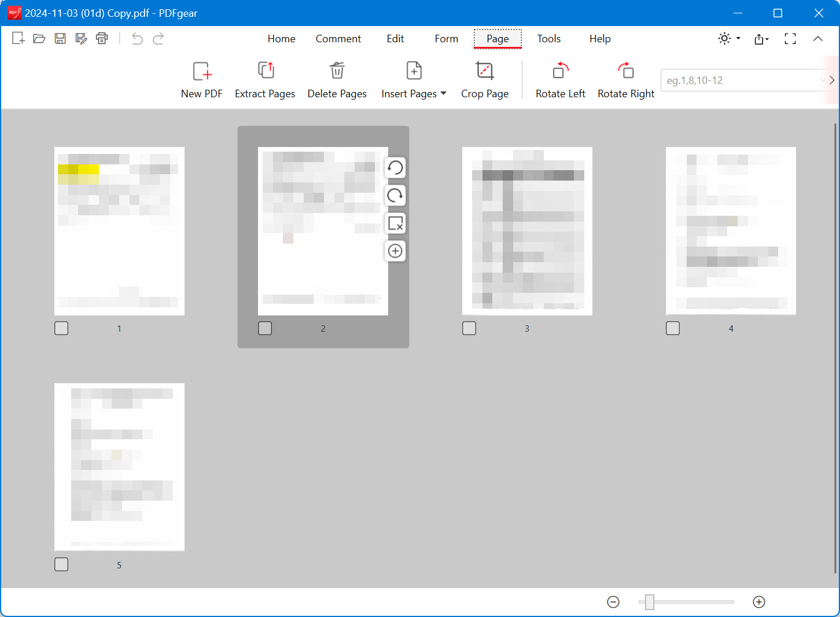The height and width of the screenshot is (617, 840).
Task: Expand the Insert Pages dropdown
Action: [444, 93]
